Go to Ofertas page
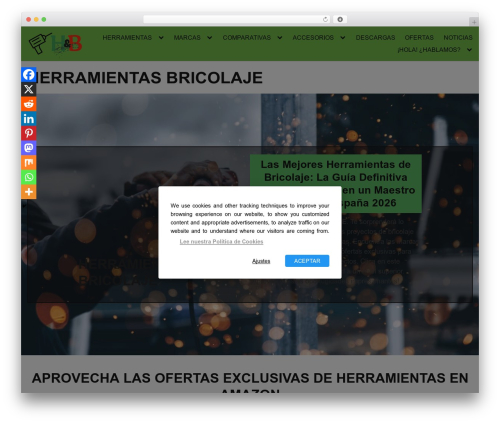 pos(419,38)
